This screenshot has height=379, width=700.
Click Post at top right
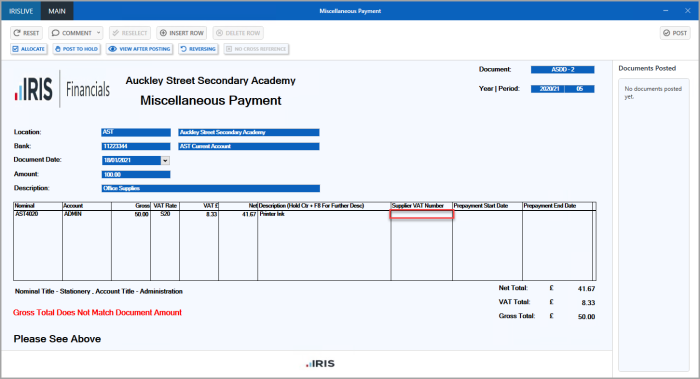coord(675,33)
